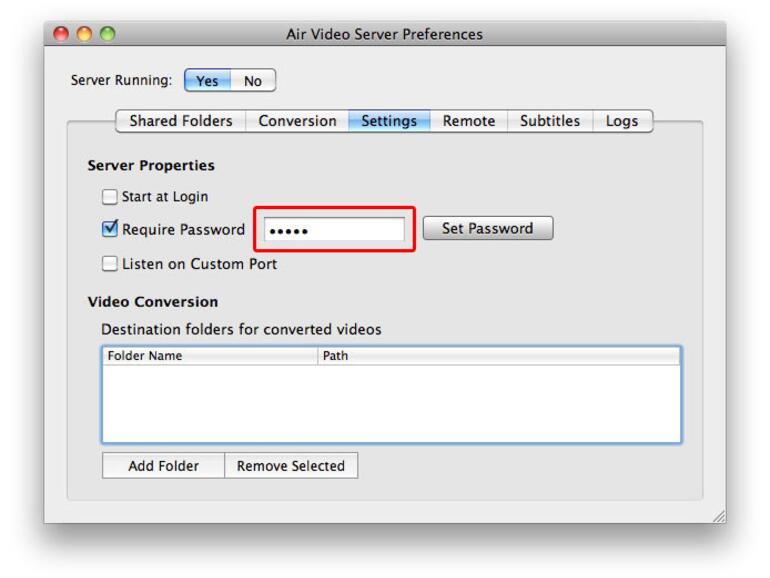Close the Air Video Server Preferences window
The width and height of the screenshot is (770, 578).
61,34
